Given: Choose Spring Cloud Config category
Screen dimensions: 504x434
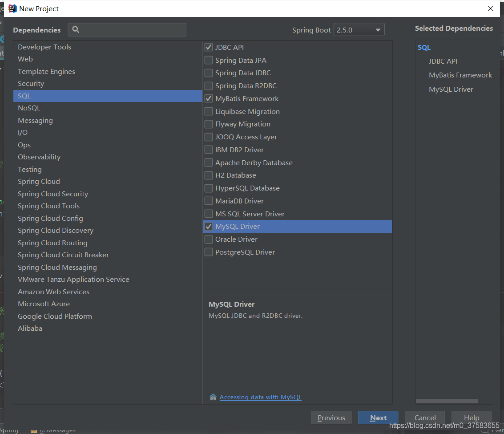Looking at the screenshot, I should click(108, 218).
